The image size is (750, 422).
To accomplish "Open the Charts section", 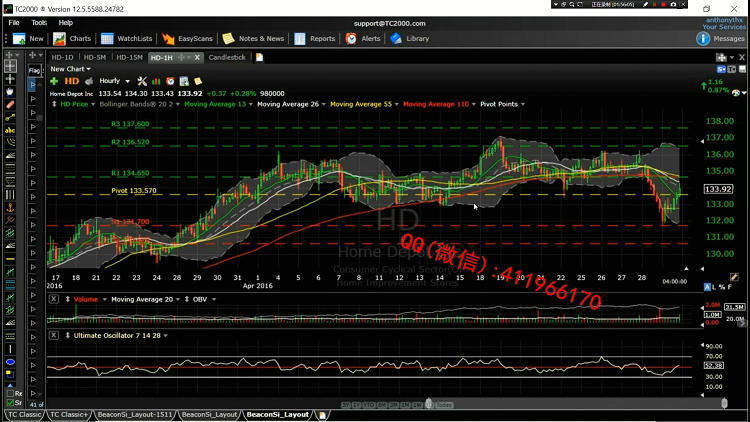I will (72, 39).
